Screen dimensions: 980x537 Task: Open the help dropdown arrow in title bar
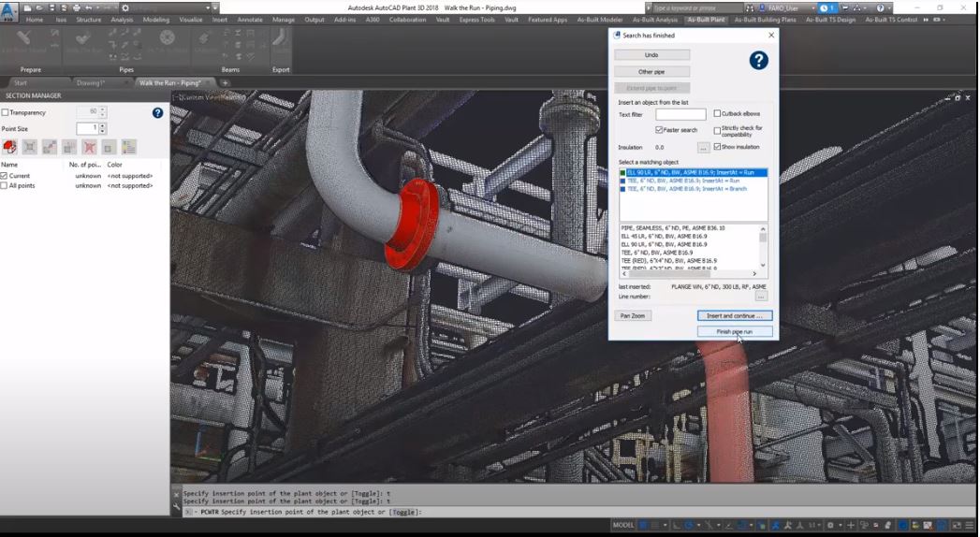889,8
